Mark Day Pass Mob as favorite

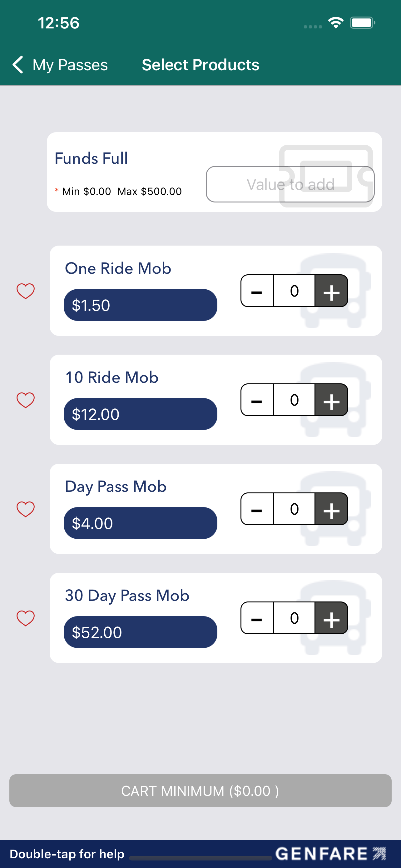(26, 509)
